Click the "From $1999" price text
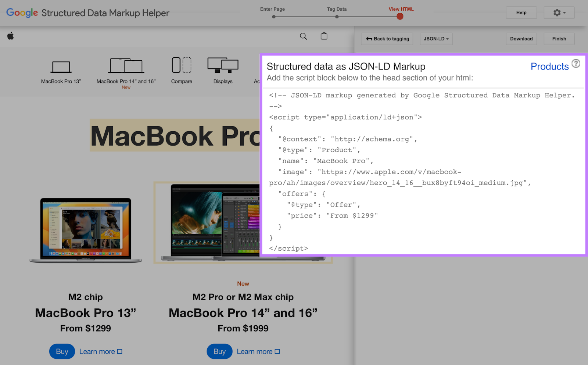This screenshot has height=365, width=588. [243, 328]
